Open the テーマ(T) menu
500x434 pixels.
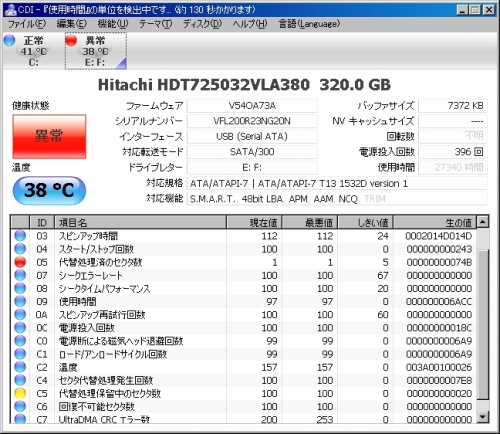pos(155,24)
